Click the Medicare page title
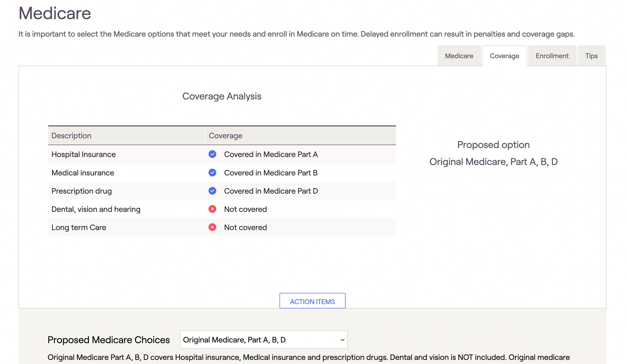 55,13
